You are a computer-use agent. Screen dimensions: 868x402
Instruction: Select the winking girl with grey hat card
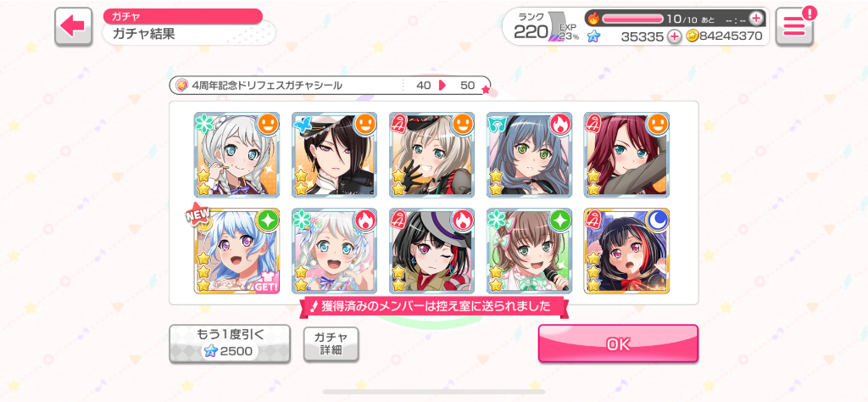(x=431, y=251)
